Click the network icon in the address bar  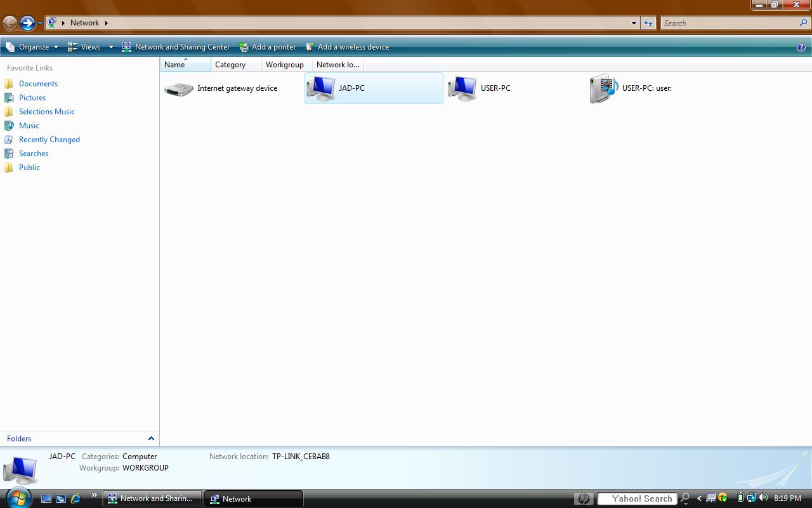pyautogui.click(x=52, y=23)
